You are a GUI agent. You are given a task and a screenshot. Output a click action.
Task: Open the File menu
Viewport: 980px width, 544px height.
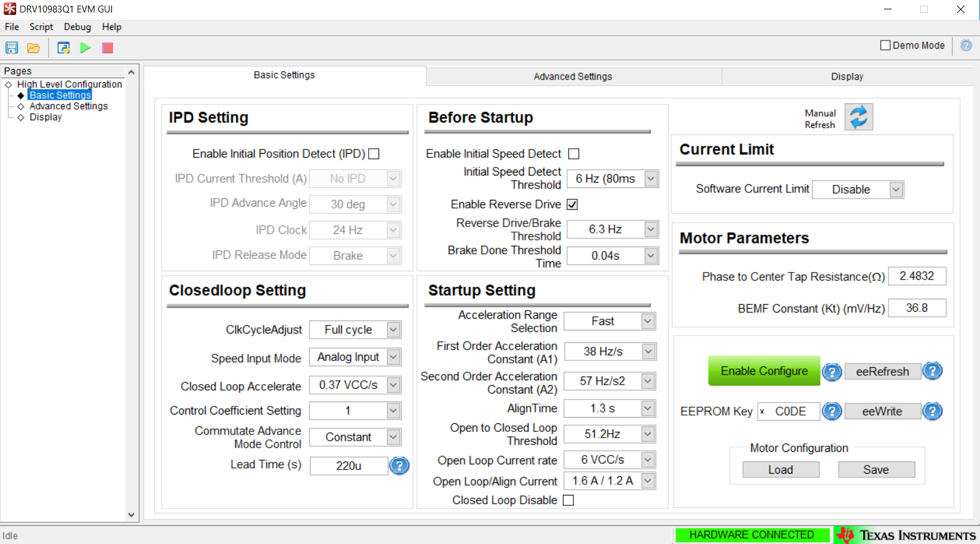[x=12, y=27]
